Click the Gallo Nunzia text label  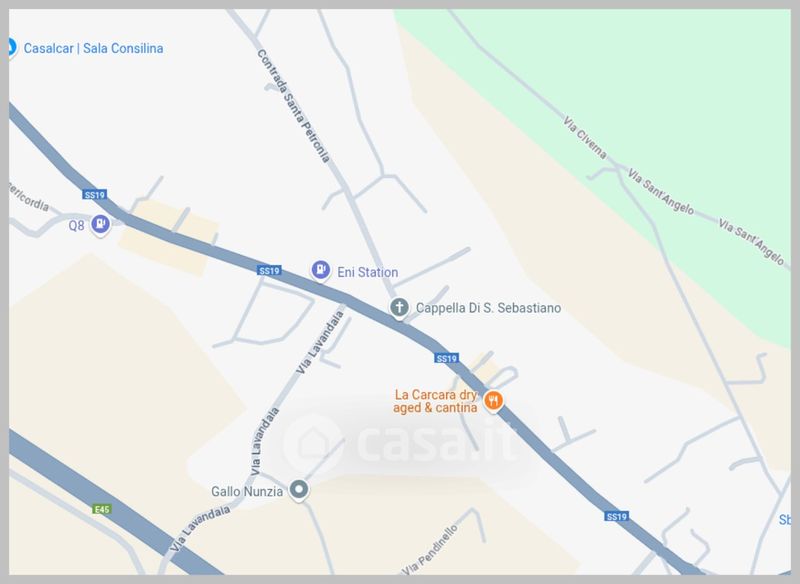click(247, 492)
